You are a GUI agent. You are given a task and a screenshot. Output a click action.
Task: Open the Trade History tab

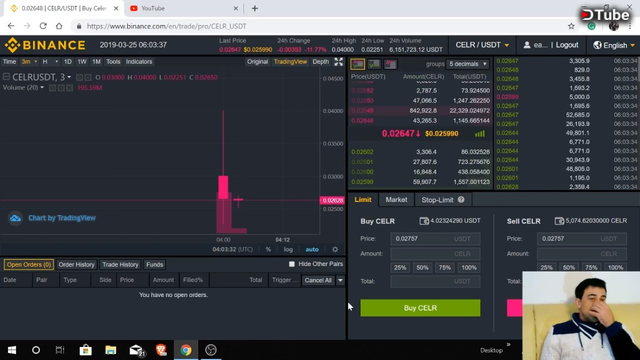[120, 264]
